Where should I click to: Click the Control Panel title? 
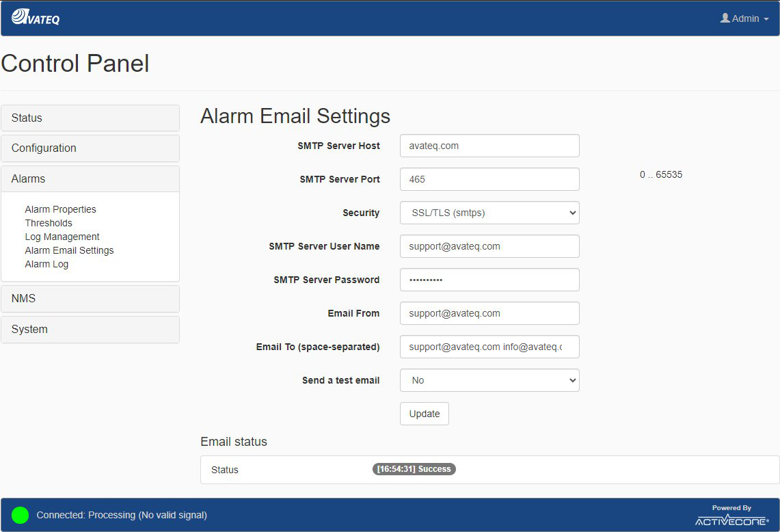tap(75, 63)
